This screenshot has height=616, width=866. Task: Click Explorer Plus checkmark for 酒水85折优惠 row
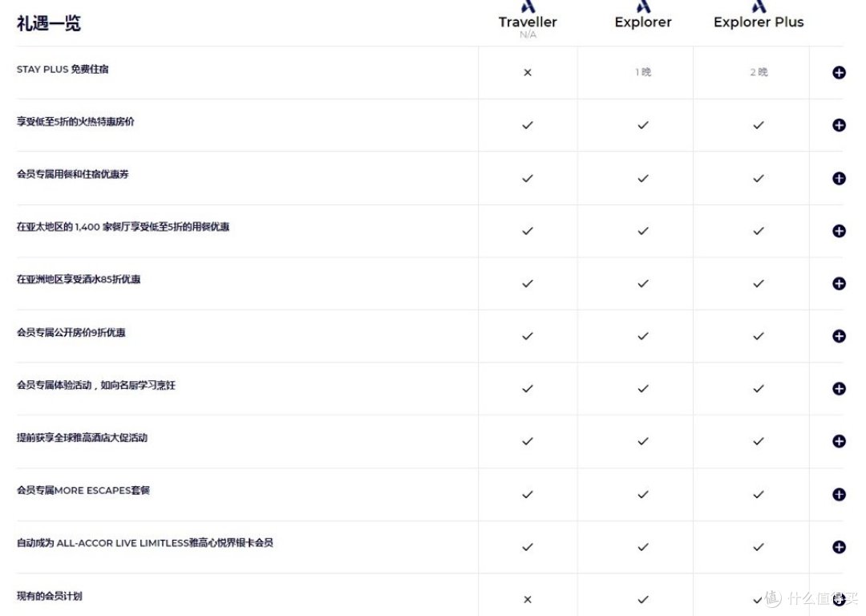[x=759, y=283]
